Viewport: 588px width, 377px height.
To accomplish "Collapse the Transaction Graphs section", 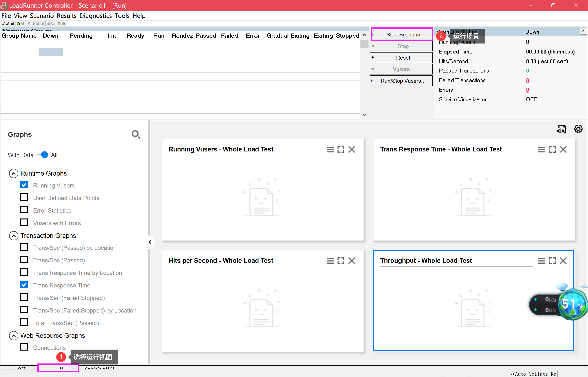I will [14, 236].
